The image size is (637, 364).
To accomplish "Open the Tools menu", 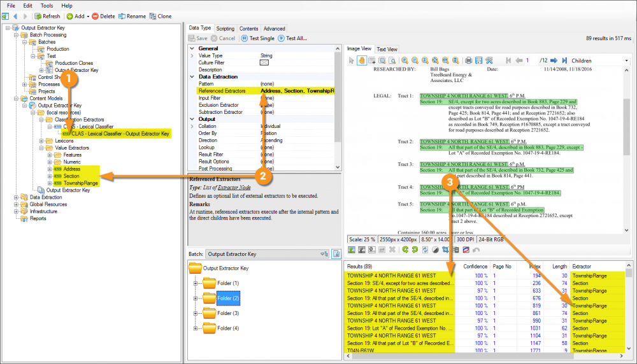I will point(47,5).
